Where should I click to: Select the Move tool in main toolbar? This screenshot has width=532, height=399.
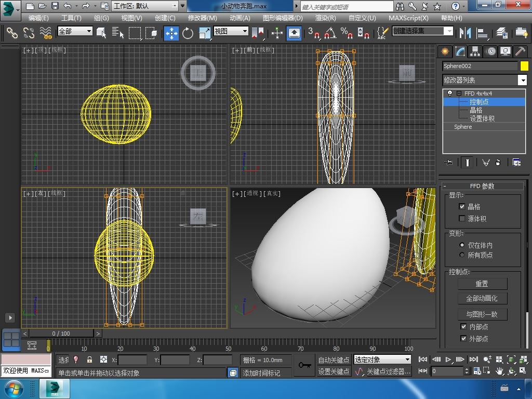pyautogui.click(x=171, y=33)
